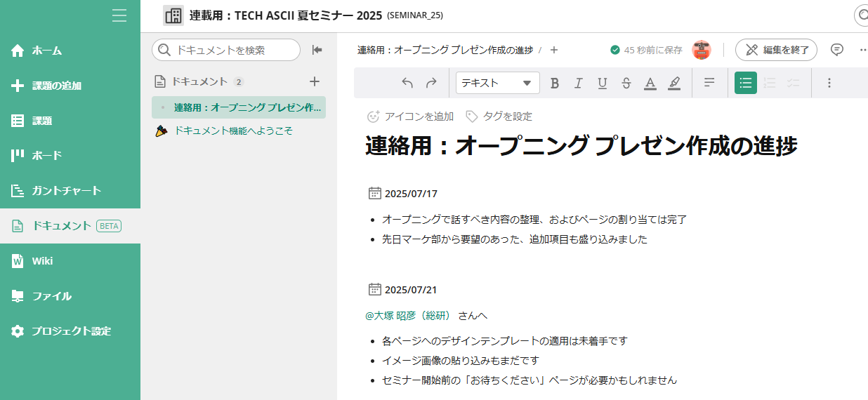Viewport: 868px width, 400px height.
Task: Focus the ドキュメントを検索 search field
Action: click(x=226, y=50)
